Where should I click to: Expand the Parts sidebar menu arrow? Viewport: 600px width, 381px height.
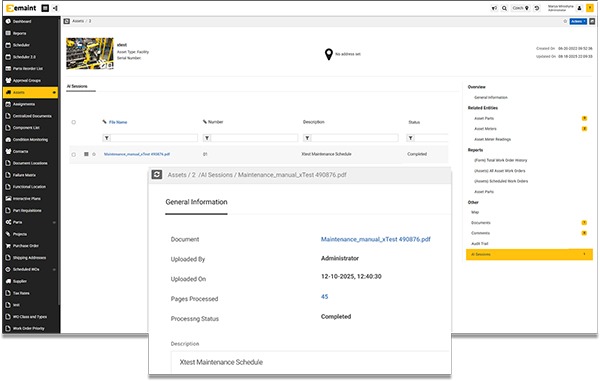pos(54,223)
